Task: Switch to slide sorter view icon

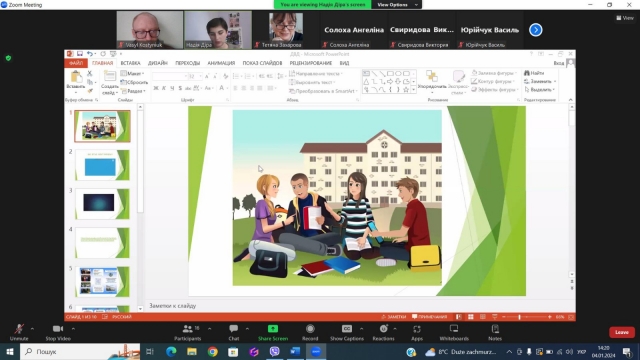Action: [x=471, y=317]
